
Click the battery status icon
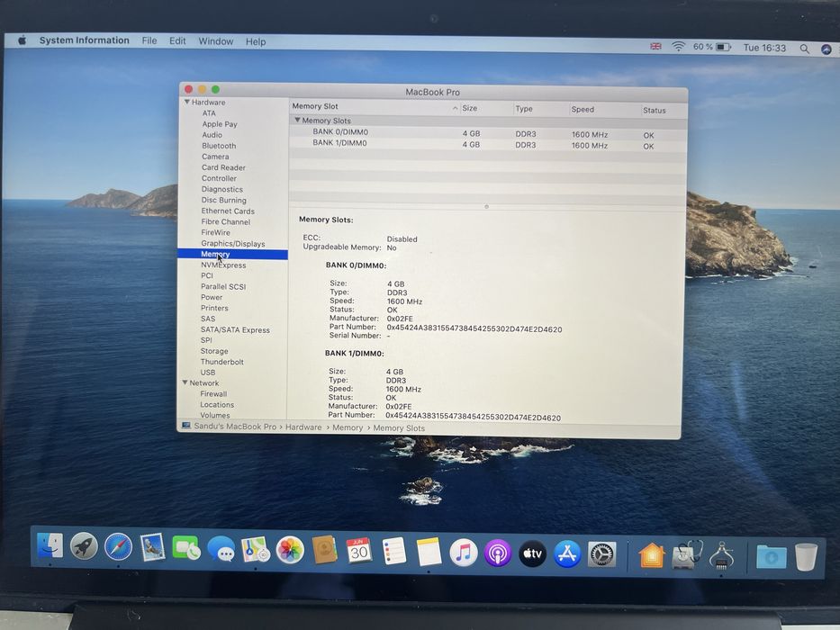(724, 48)
